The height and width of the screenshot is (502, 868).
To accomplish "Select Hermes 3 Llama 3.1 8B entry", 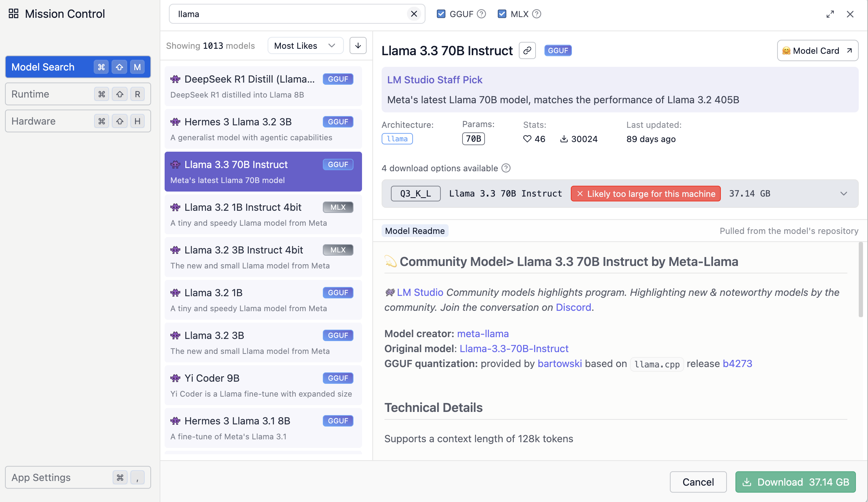I will point(263,428).
